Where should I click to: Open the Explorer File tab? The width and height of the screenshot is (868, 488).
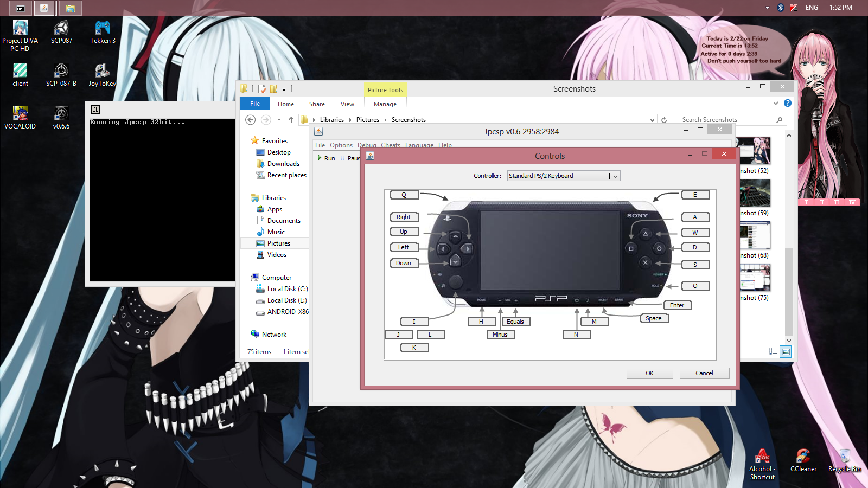[x=255, y=104]
